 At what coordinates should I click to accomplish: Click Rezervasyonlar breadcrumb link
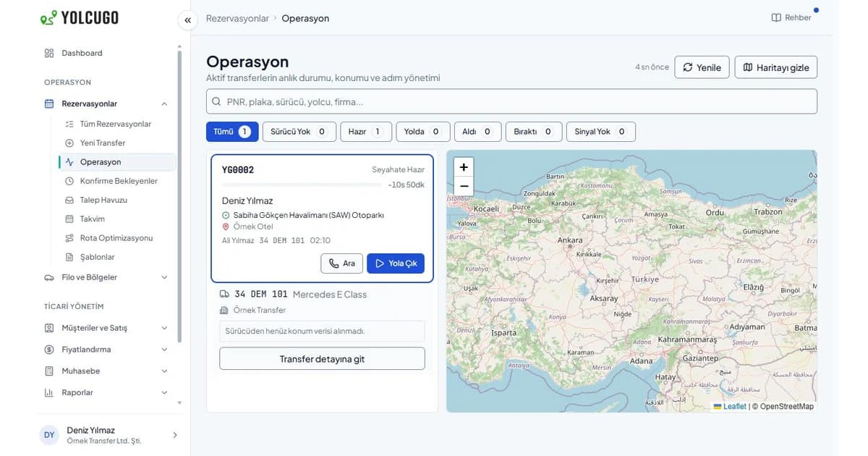[237, 18]
